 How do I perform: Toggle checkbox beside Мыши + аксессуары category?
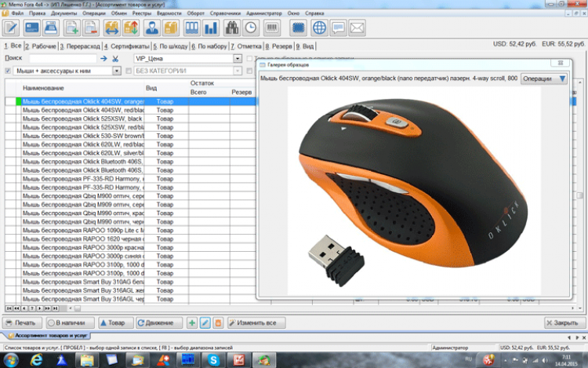tap(8, 71)
